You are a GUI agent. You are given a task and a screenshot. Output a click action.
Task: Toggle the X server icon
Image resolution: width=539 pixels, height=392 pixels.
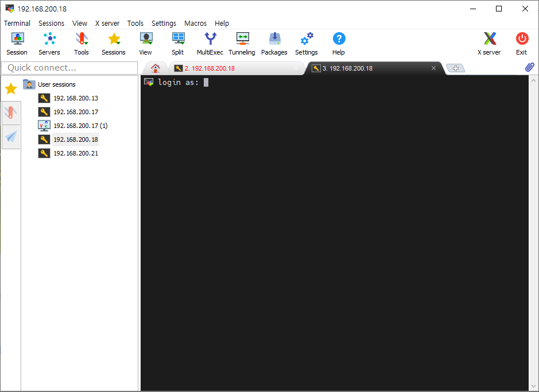tap(489, 43)
